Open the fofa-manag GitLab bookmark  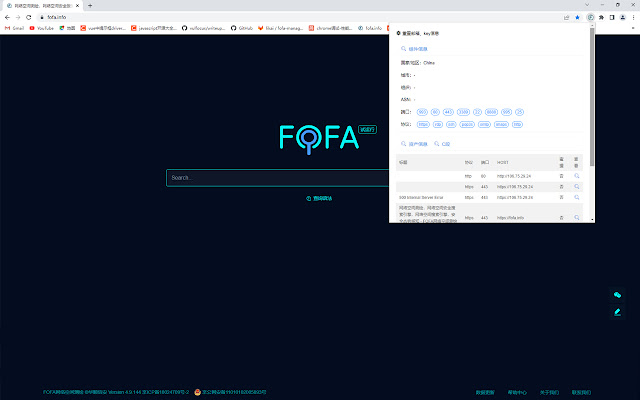click(x=280, y=28)
